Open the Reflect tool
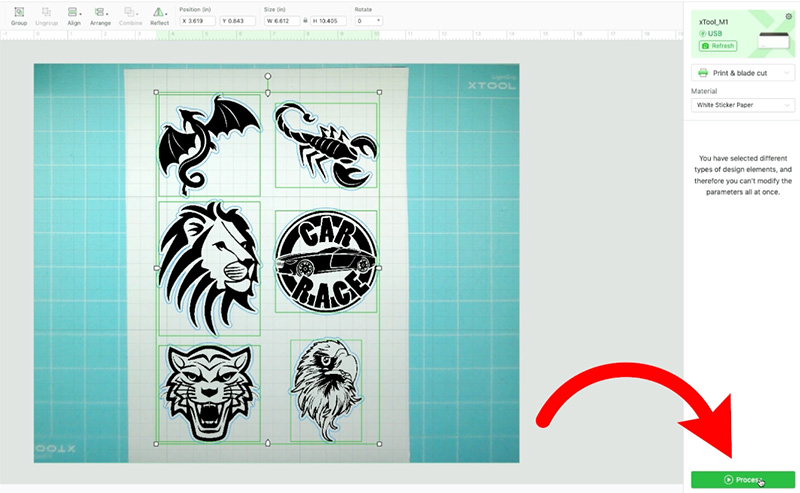The width and height of the screenshot is (800, 493). point(159,14)
